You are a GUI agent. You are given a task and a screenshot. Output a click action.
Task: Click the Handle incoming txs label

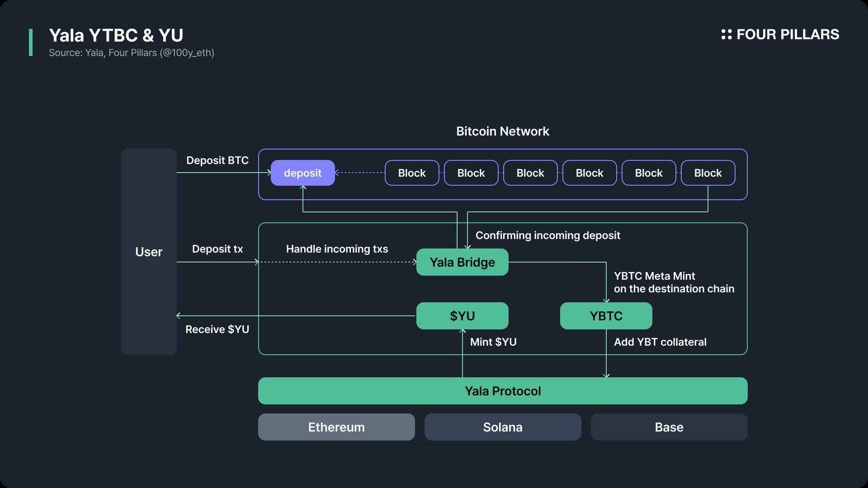pos(337,249)
